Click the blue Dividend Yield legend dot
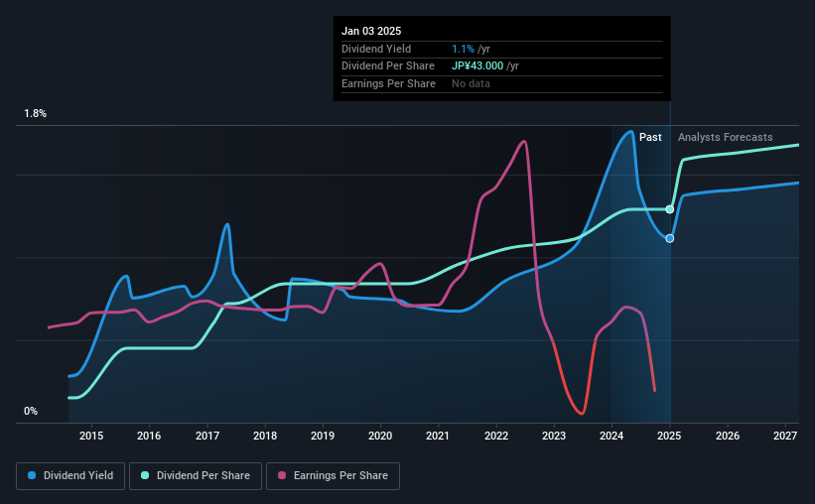 tap(32, 475)
